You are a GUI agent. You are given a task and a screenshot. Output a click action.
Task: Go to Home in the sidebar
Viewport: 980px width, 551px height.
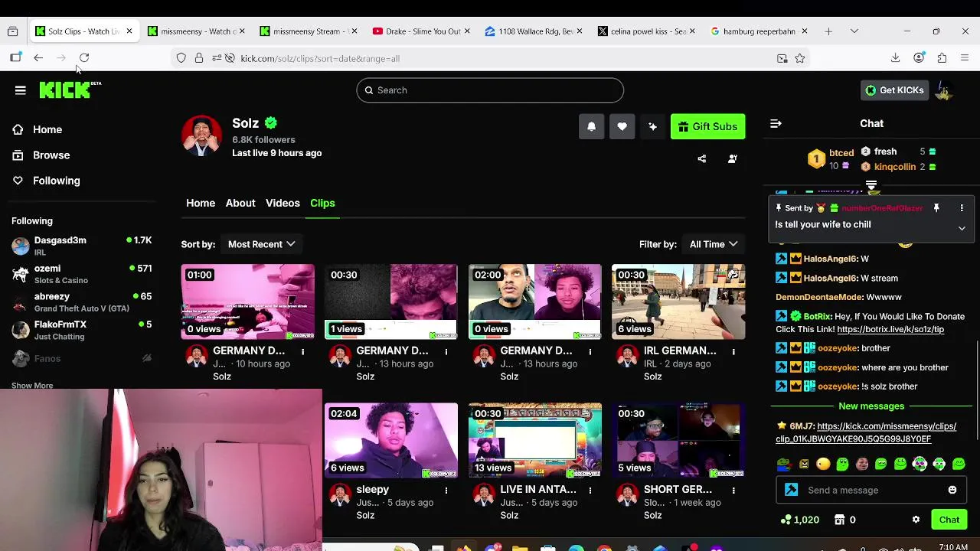(x=47, y=129)
